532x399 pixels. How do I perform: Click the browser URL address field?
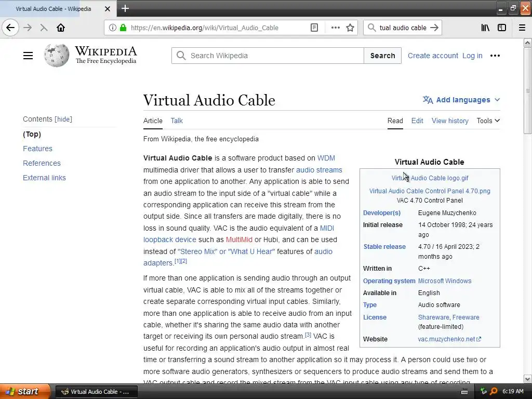(204, 28)
